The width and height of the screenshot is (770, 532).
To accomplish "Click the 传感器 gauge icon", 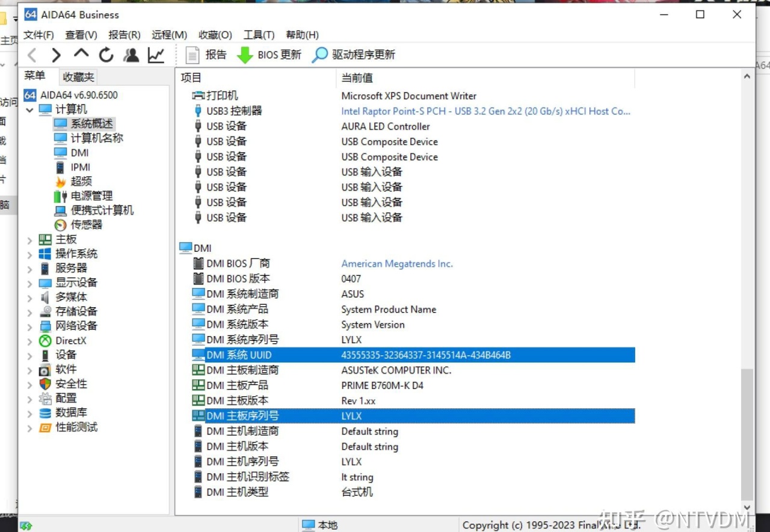I will click(x=60, y=225).
